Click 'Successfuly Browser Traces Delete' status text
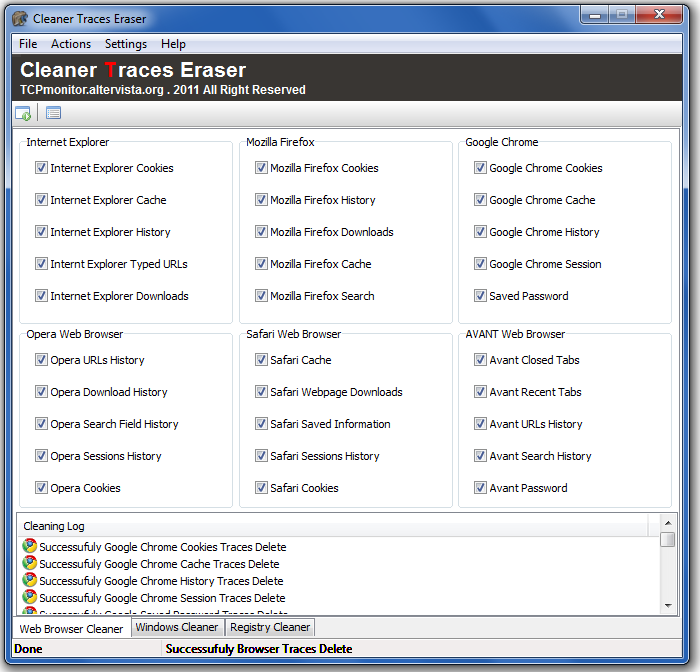The height and width of the screenshot is (672, 700). (259, 648)
